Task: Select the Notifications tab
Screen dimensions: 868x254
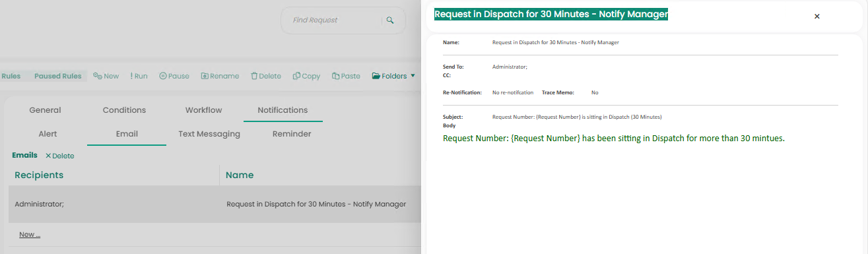Action: coord(283,110)
